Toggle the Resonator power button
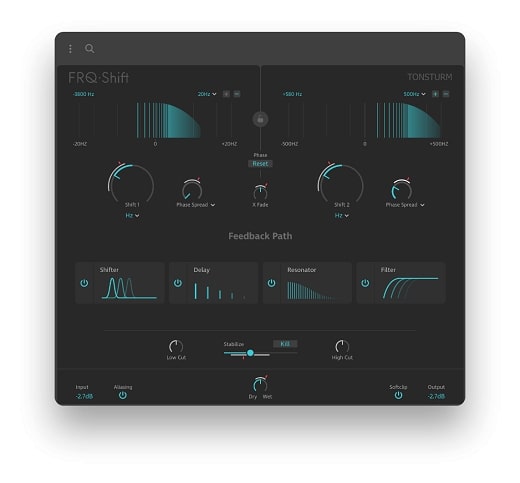 point(272,283)
